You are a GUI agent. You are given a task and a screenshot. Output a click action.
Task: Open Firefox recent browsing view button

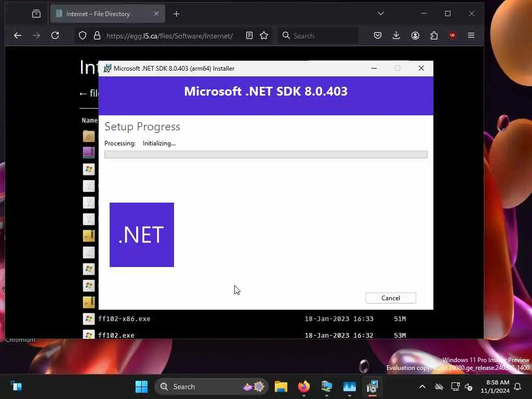pyautogui.click(x=36, y=14)
